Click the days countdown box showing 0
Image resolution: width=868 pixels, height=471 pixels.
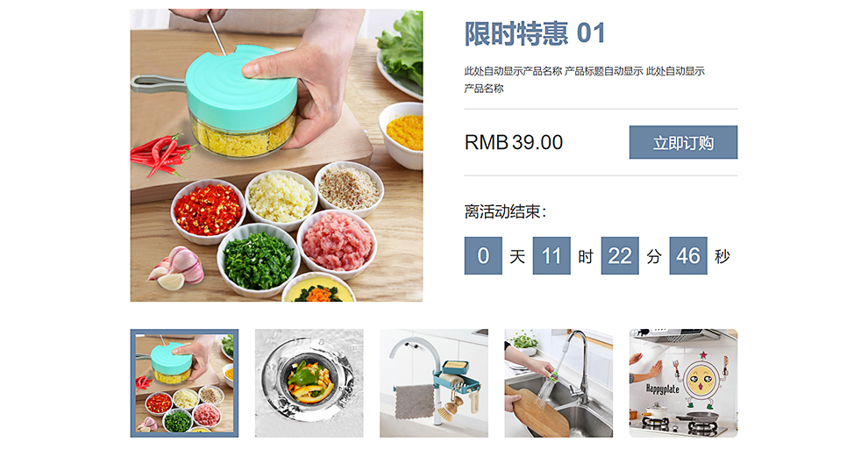[x=483, y=256]
